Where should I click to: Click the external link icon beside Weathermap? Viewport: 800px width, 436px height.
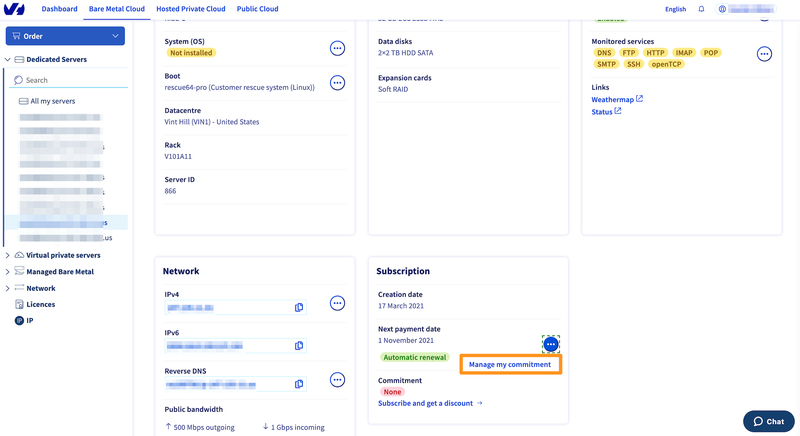pyautogui.click(x=640, y=98)
